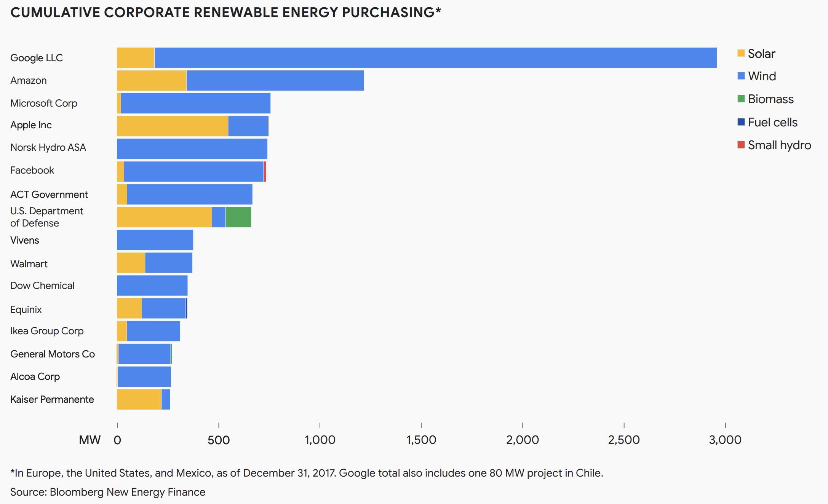Click Walmart's blue wind bar segment

(168, 263)
